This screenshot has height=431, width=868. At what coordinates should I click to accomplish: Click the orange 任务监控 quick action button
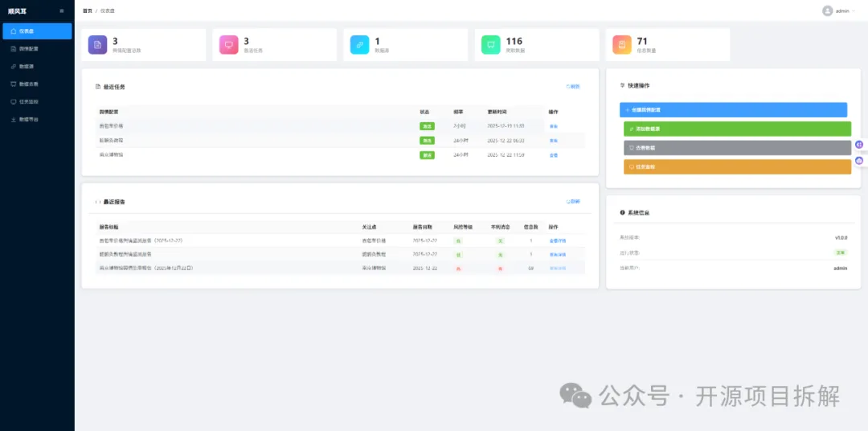(x=737, y=166)
